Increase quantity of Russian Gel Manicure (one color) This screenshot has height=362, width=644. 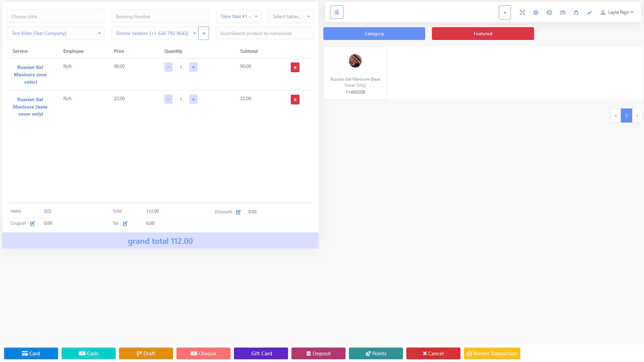tap(193, 67)
